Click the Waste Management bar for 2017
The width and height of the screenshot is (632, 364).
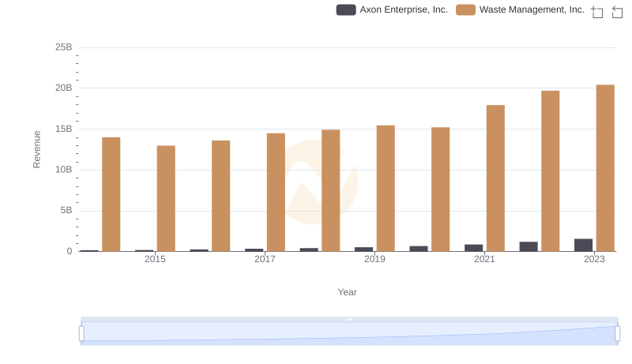point(276,193)
